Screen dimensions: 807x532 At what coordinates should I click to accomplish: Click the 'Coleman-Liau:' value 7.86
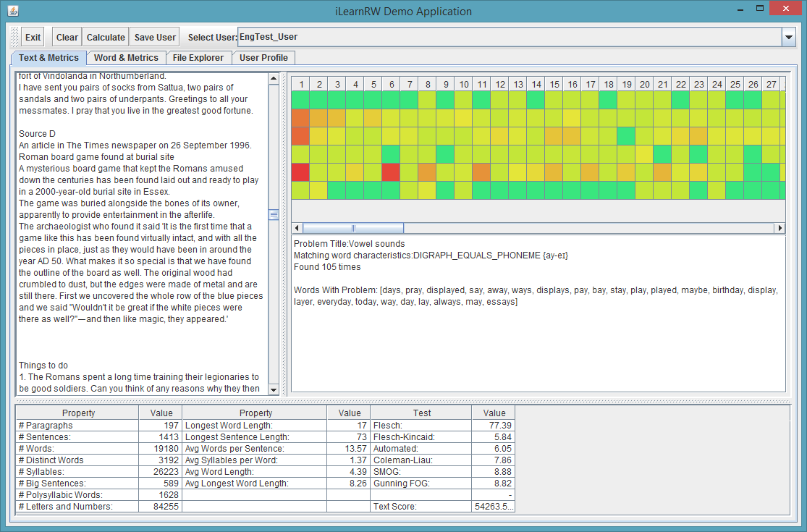click(x=494, y=460)
